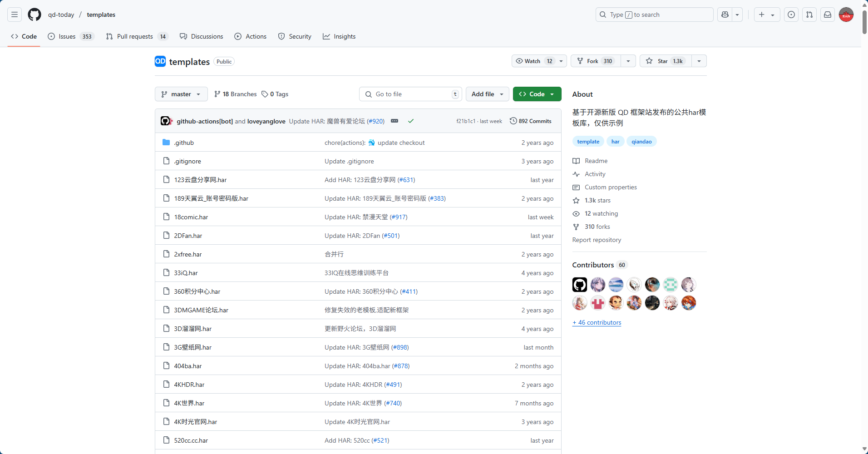Image resolution: width=868 pixels, height=454 pixels.
Task: Select the har topic tag
Action: 616,142
